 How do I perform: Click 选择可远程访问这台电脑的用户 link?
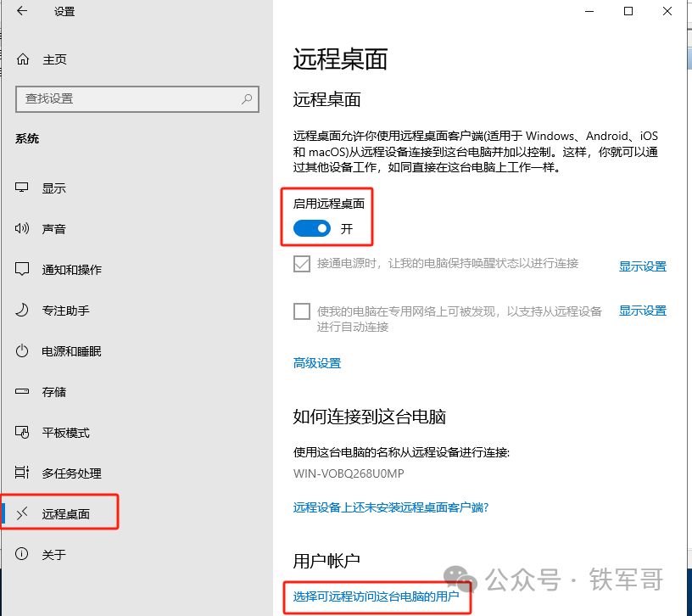coord(377,598)
